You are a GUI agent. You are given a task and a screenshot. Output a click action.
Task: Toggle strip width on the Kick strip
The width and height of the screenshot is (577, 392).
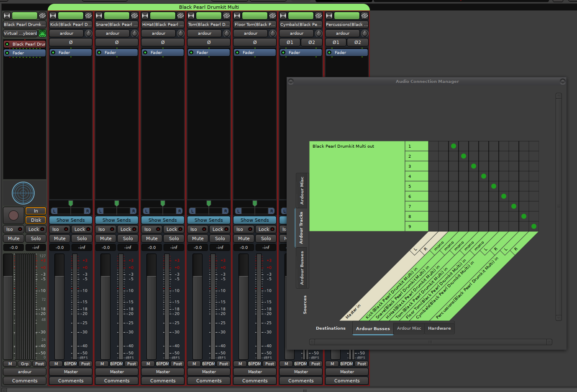click(53, 15)
